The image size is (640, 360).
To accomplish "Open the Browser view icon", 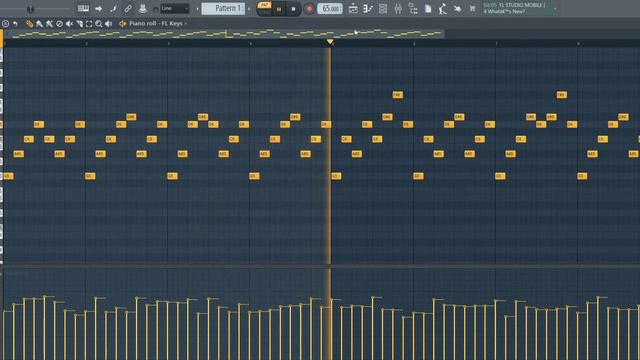I will click(413, 9).
